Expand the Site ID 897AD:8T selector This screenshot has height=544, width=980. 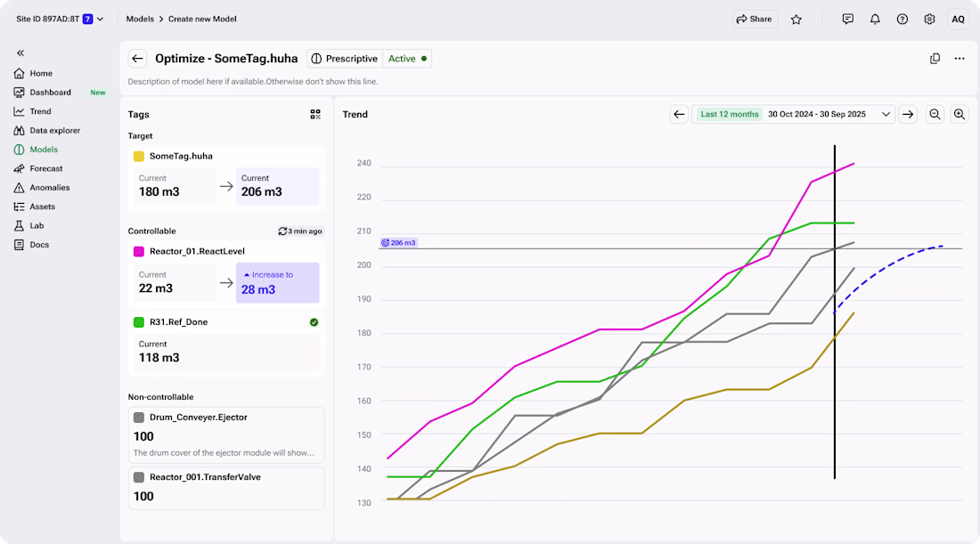coord(60,19)
